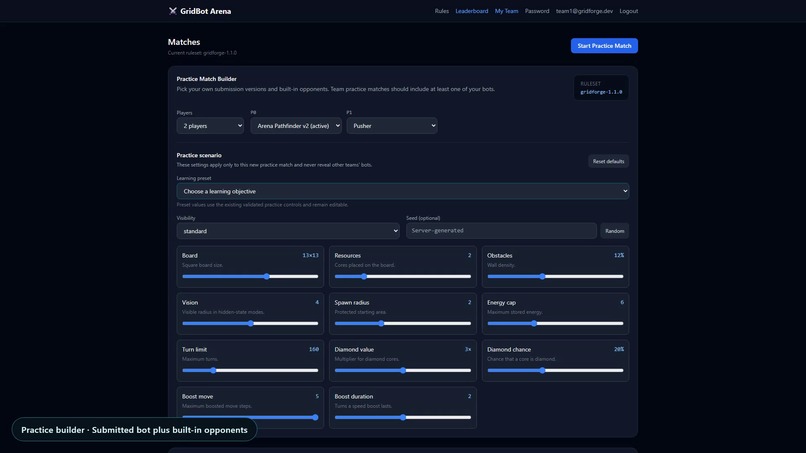Adjust the Obstacles wall density slider
The image size is (806, 453).
point(555,277)
